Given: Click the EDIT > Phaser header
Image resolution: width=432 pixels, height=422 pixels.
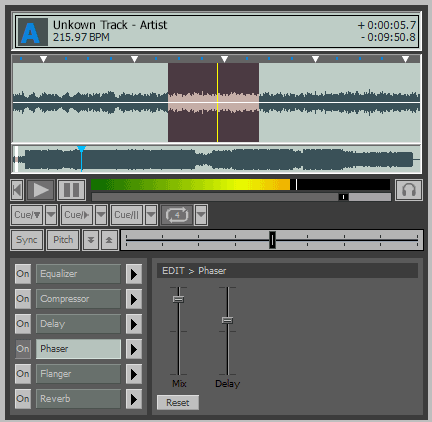Looking at the screenshot, I should point(287,271).
